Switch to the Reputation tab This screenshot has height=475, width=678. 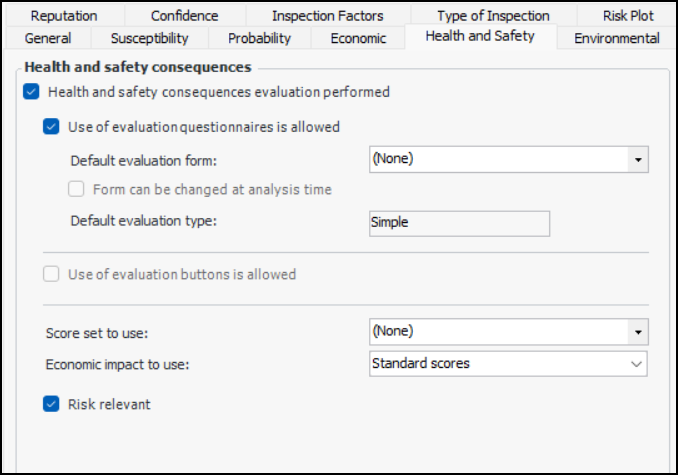[64, 16]
